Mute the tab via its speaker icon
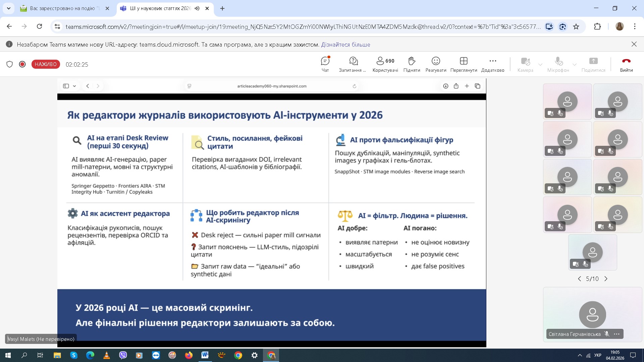The width and height of the screenshot is (644, 362). click(x=197, y=8)
